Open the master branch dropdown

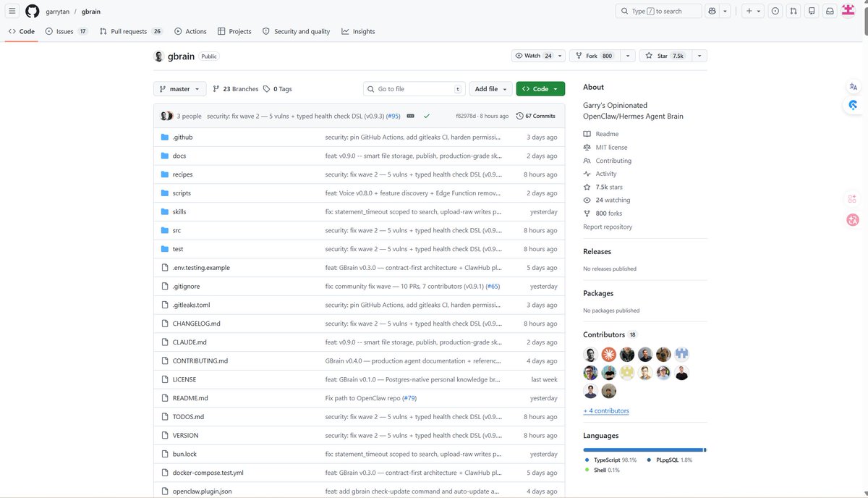(x=179, y=89)
